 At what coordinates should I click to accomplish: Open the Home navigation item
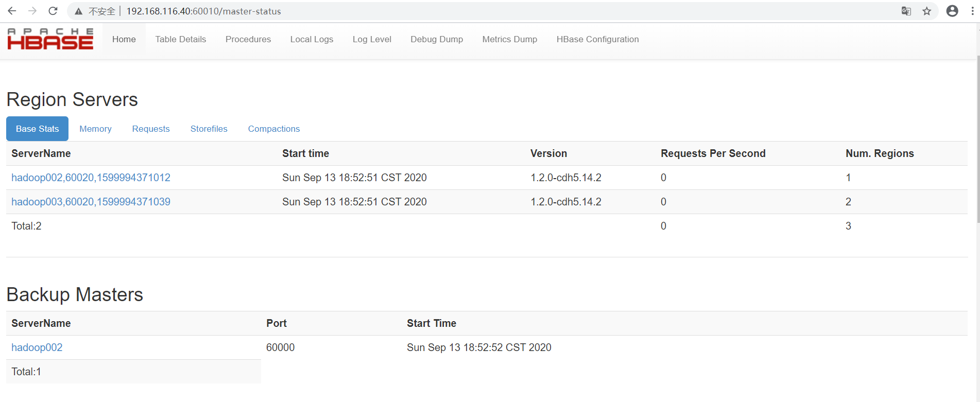[x=124, y=39]
